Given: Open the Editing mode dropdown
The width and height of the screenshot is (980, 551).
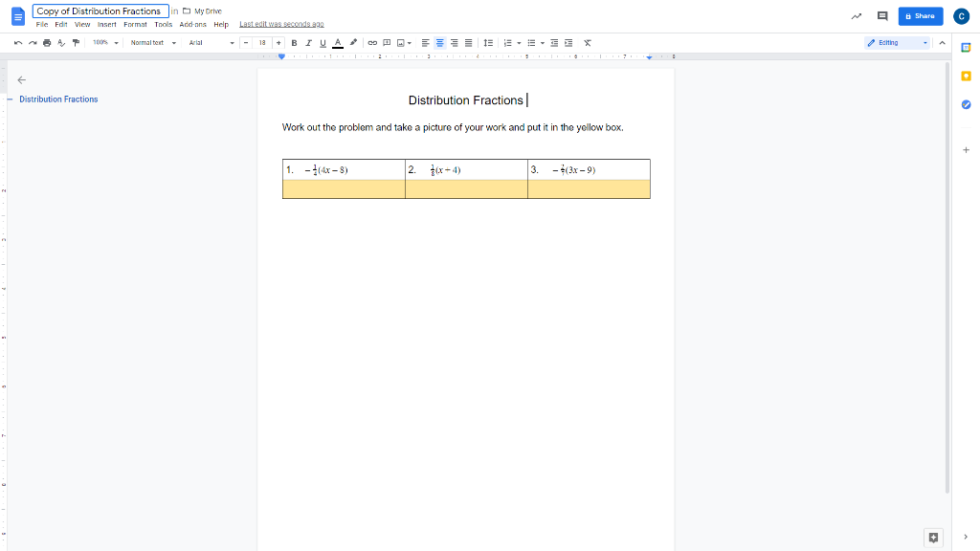Looking at the screenshot, I should [896, 42].
